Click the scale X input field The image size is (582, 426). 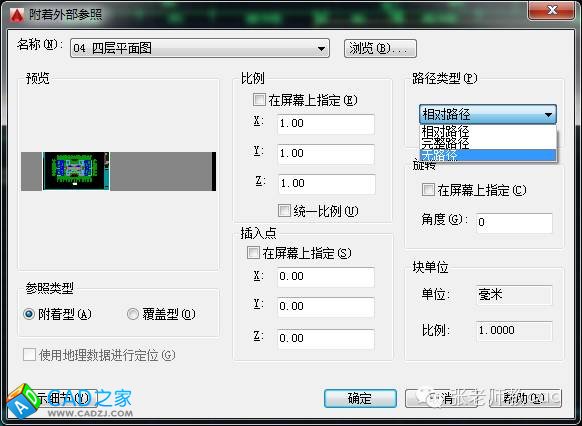point(326,124)
